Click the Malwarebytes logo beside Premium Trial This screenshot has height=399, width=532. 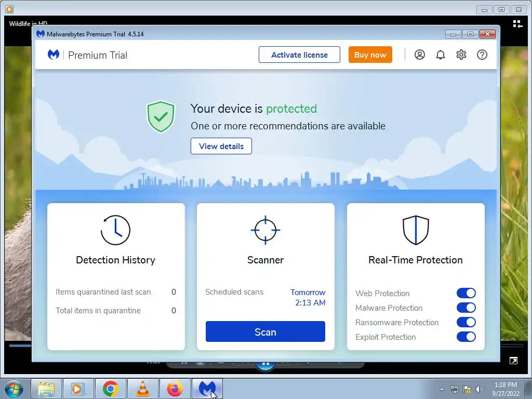coord(54,55)
